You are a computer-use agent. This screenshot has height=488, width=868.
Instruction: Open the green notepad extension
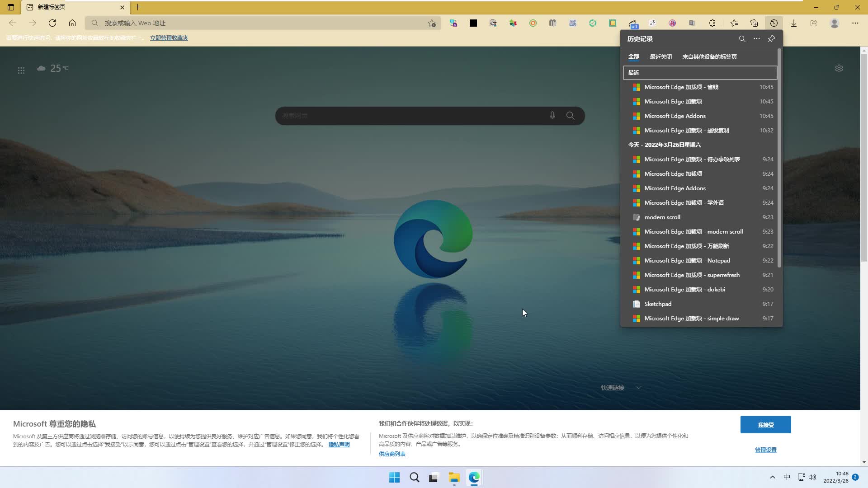click(x=613, y=23)
